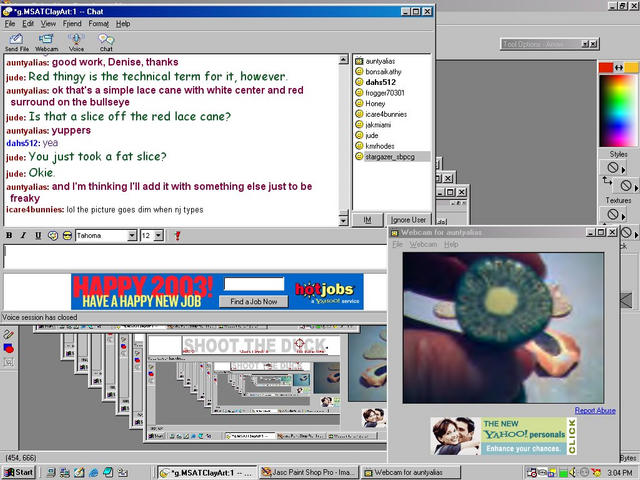640x480 pixels.
Task: Toggle underline text formatting
Action: tap(38, 236)
